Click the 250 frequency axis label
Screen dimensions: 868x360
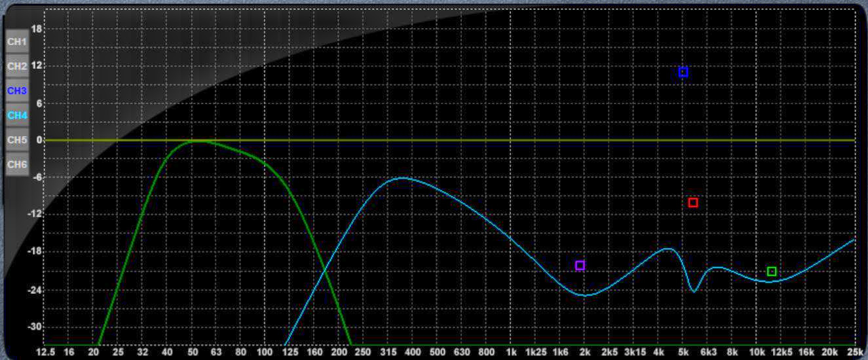[x=363, y=352]
